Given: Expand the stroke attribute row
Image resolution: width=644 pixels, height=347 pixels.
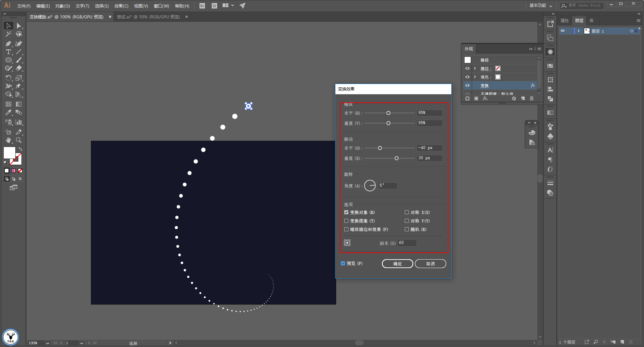Looking at the screenshot, I should (475, 68).
